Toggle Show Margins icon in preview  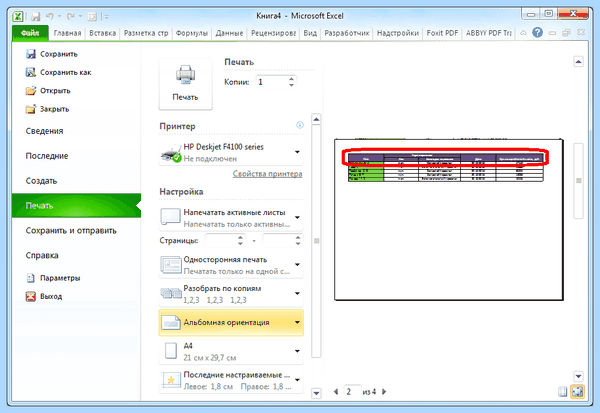[x=562, y=392]
